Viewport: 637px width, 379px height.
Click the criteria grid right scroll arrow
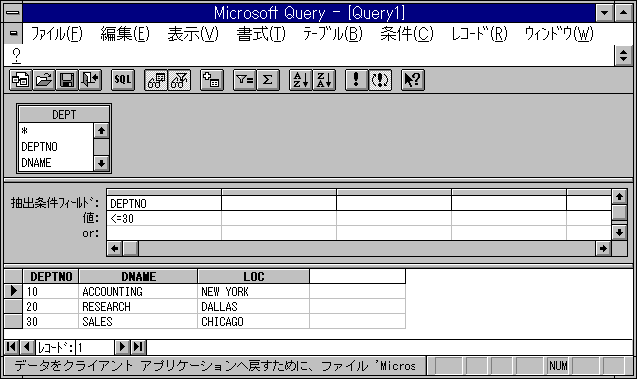tap(603, 248)
